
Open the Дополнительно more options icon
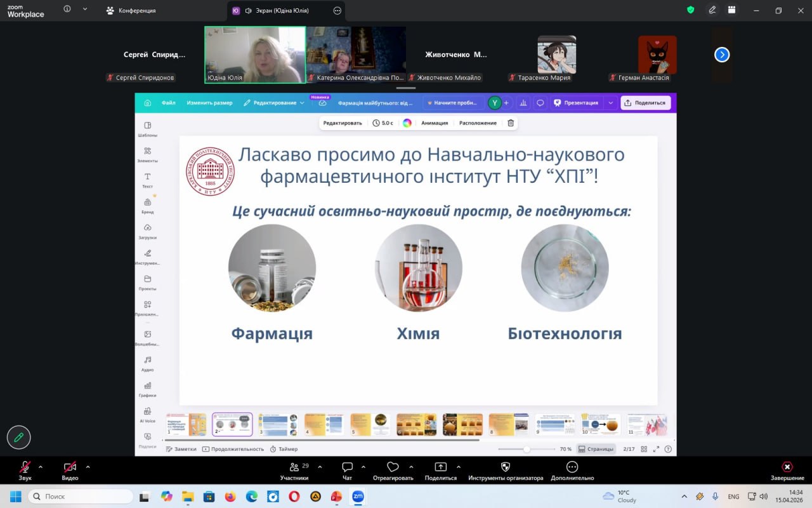click(x=572, y=471)
